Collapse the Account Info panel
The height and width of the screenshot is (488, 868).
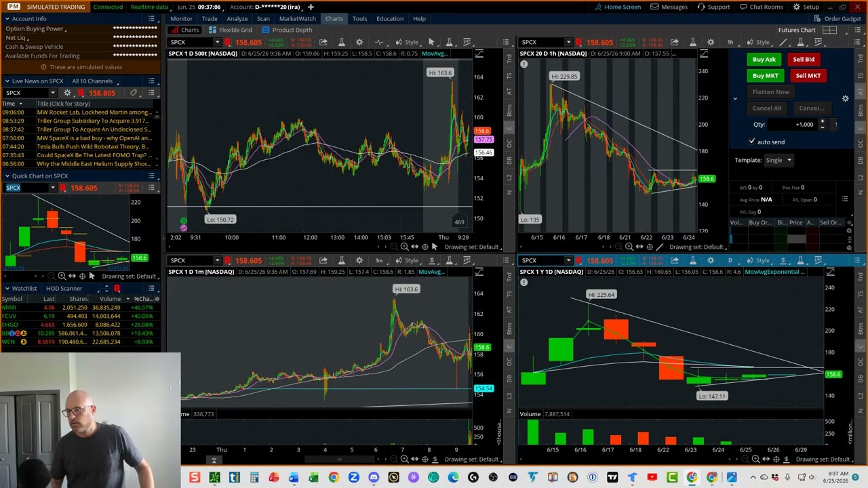point(7,18)
